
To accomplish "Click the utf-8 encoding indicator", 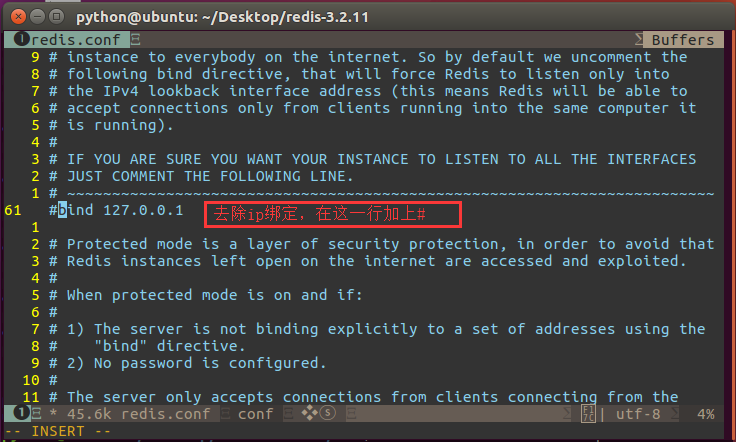I will click(638, 414).
